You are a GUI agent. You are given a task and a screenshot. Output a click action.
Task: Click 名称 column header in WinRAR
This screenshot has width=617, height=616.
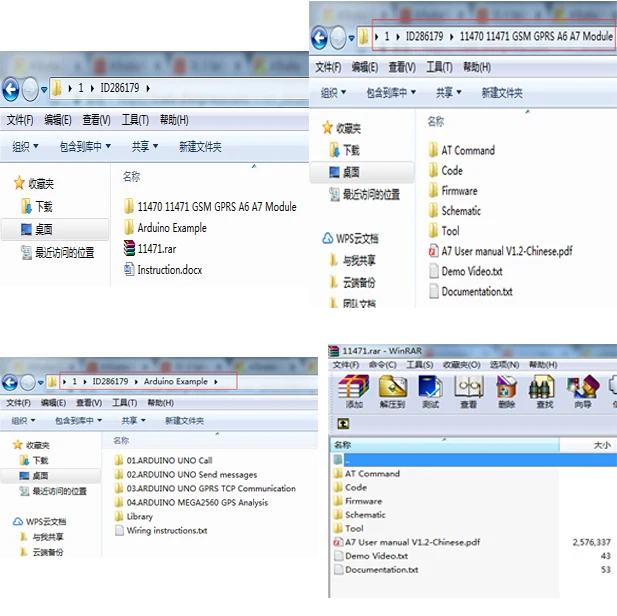pos(445,445)
